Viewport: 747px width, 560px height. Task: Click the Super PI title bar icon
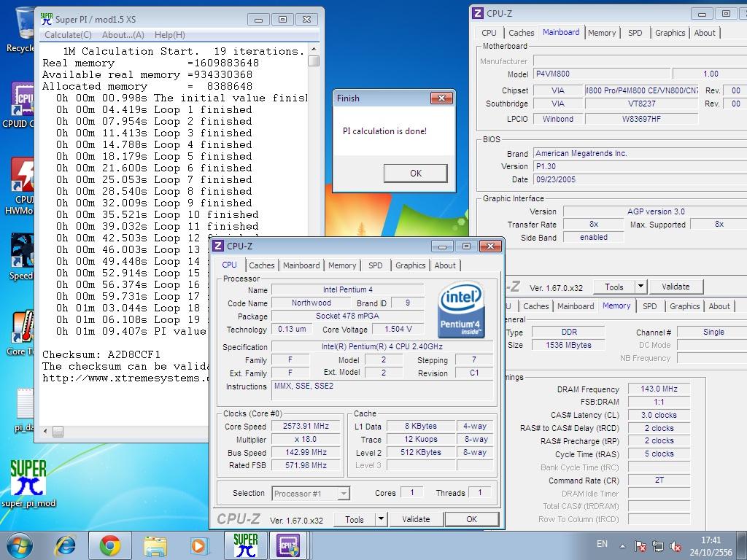tap(47, 19)
